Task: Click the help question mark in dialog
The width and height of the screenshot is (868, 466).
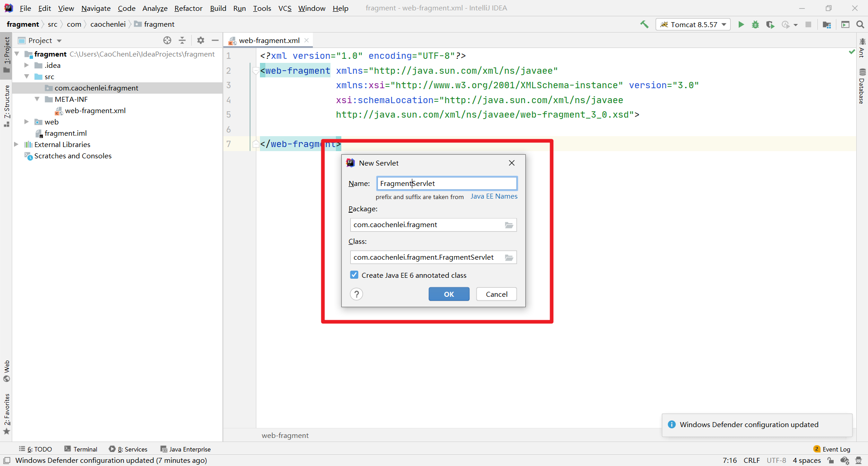Action: tap(357, 294)
